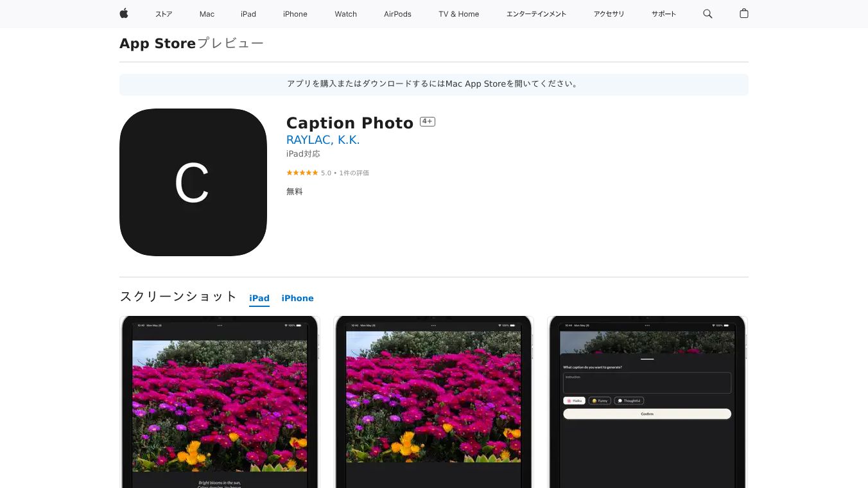Click the five-star rating icons

point(302,173)
